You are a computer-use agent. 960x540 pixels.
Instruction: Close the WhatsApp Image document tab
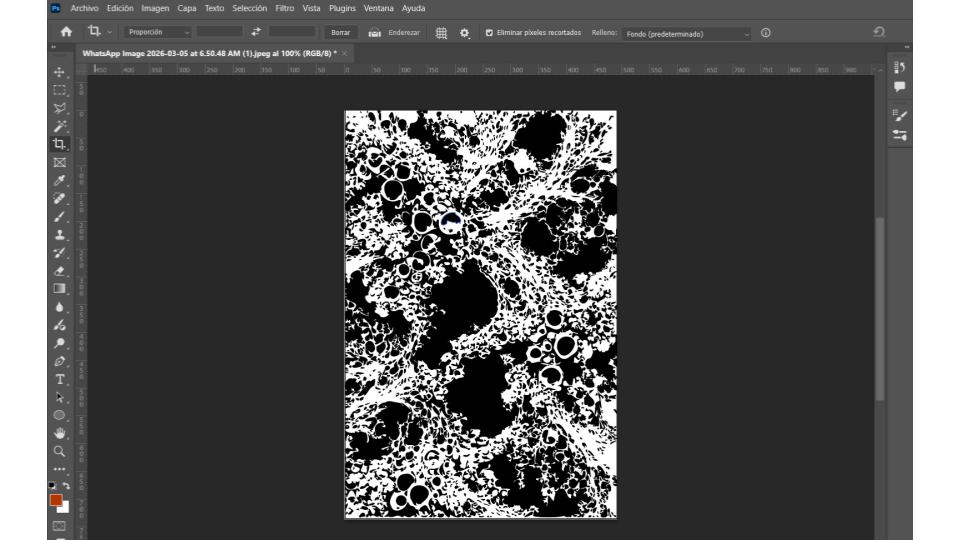pos(345,54)
